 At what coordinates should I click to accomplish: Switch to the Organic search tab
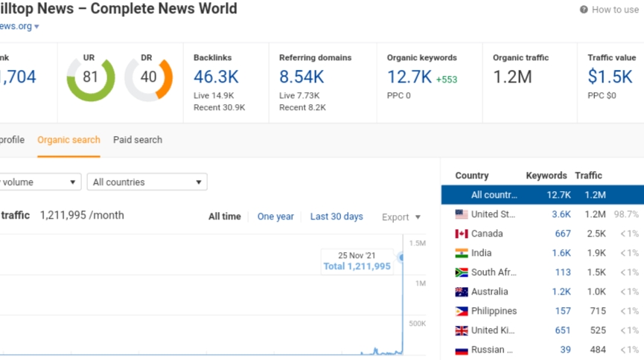68,140
